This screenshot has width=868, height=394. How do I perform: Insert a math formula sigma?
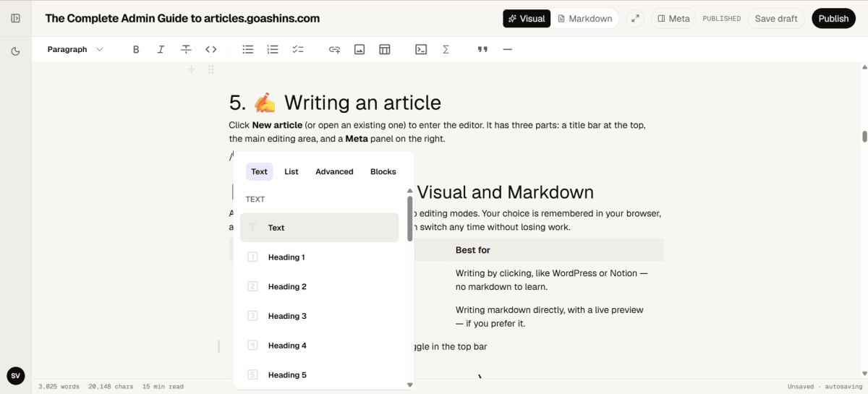pos(446,49)
